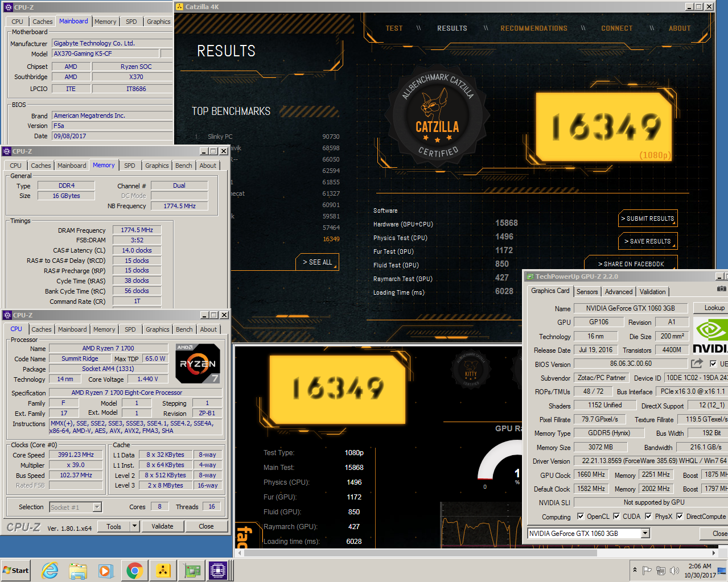This screenshot has height=582, width=728.
Task: Click the large 16349 score panel
Action: 605,127
